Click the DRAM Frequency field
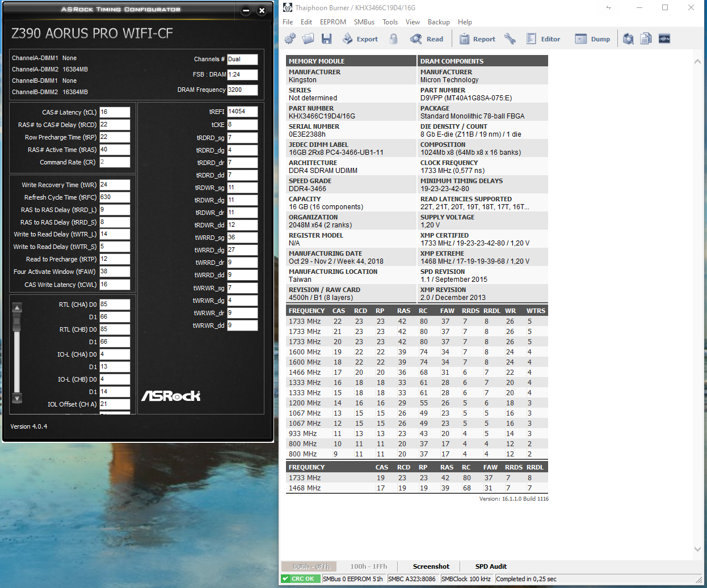This screenshot has width=707, height=588. tap(242, 90)
